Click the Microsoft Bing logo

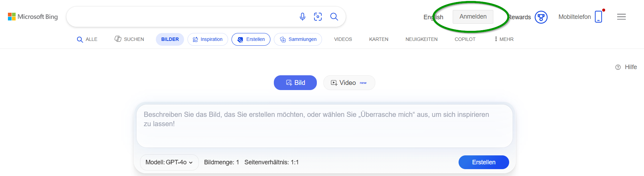coord(33,16)
